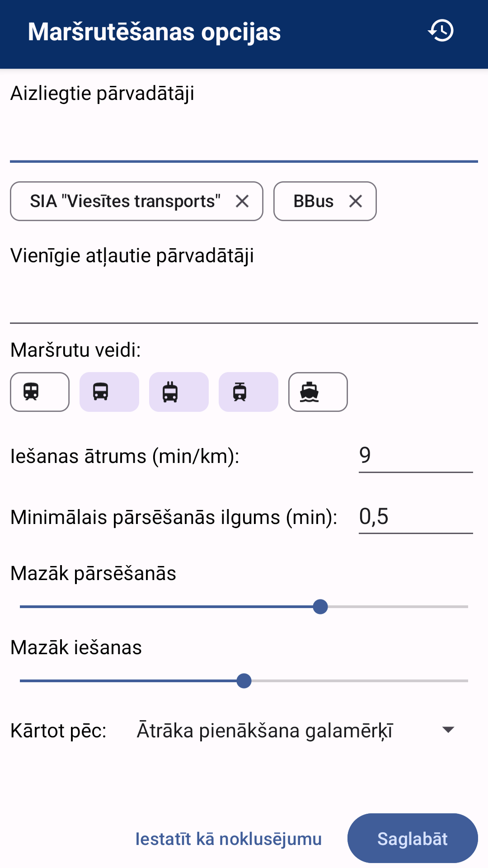Viewport: 488px width, 868px height.
Task: Click Iestatīt kā noklusējumu link
Action: (x=229, y=839)
